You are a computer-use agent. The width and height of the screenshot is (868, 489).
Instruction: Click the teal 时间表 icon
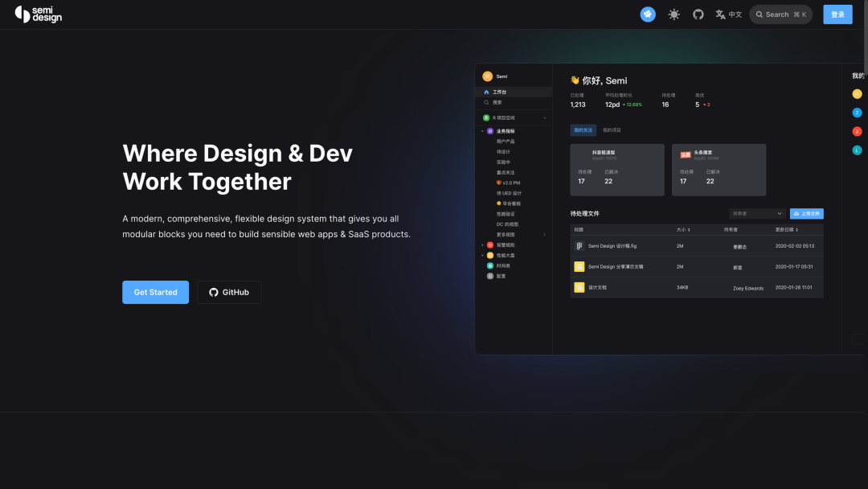[490, 266]
